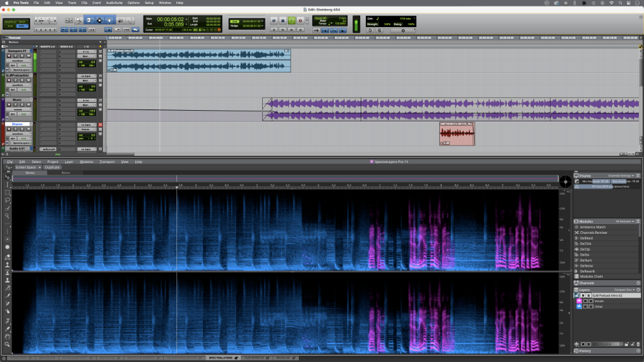Select the Grabber hand tool

click(x=109, y=20)
